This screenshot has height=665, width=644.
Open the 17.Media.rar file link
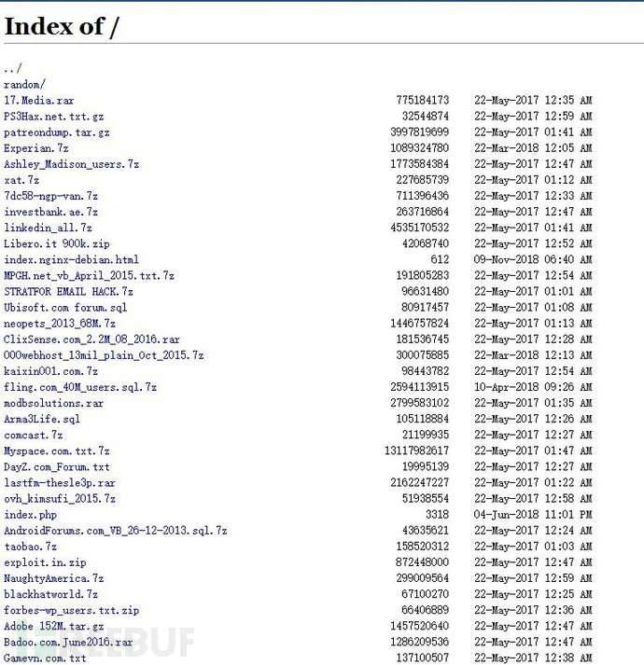(x=39, y=100)
